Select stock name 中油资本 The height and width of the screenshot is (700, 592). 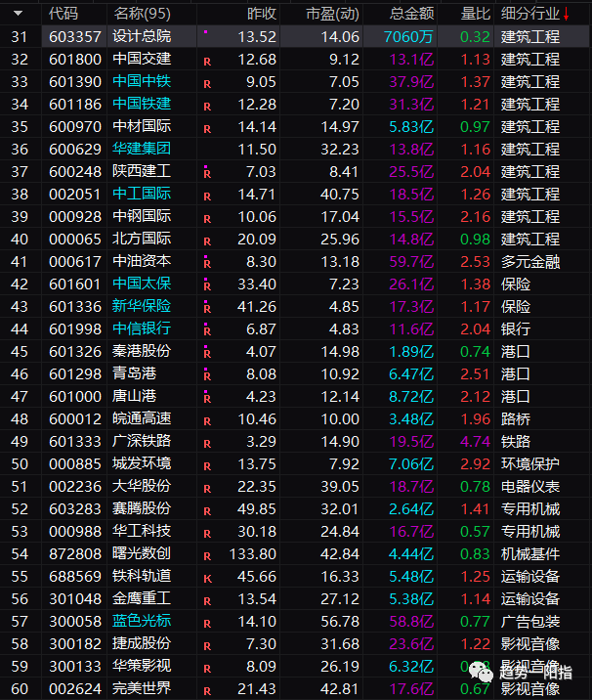point(142,261)
